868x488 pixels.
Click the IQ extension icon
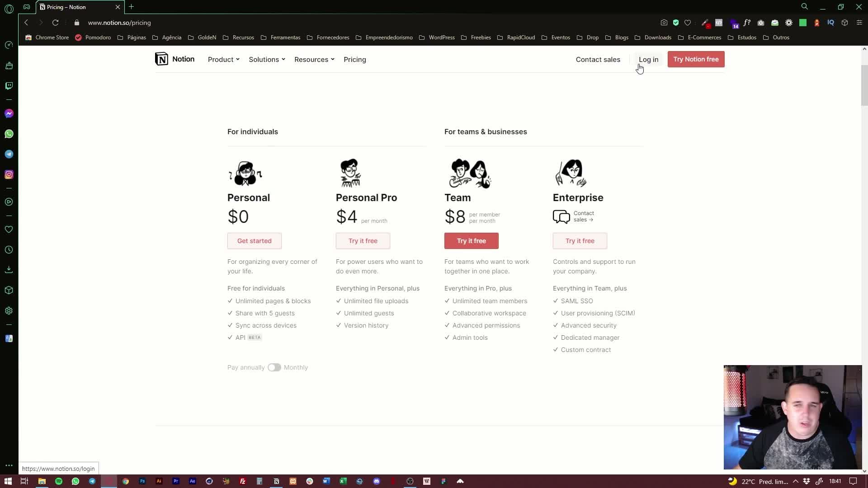click(x=830, y=23)
